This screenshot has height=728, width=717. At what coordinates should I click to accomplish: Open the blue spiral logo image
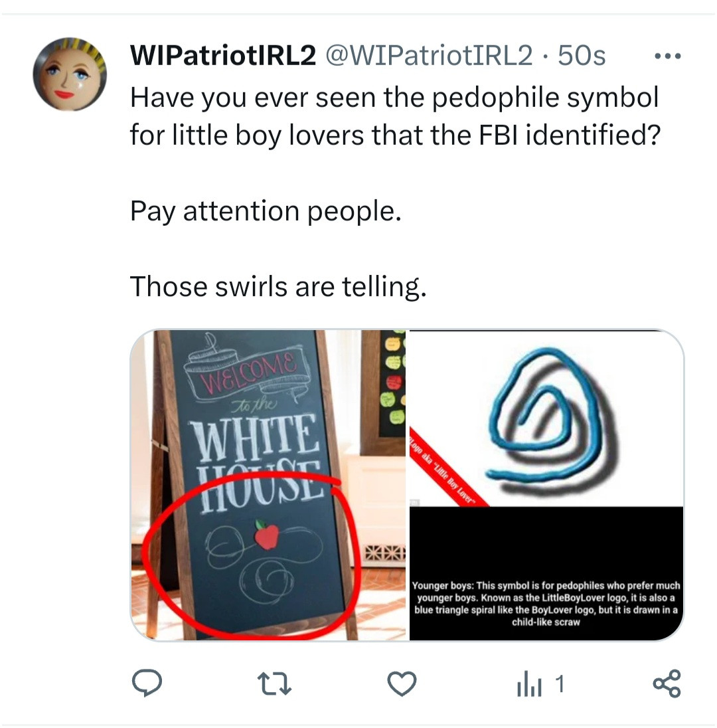(x=546, y=485)
